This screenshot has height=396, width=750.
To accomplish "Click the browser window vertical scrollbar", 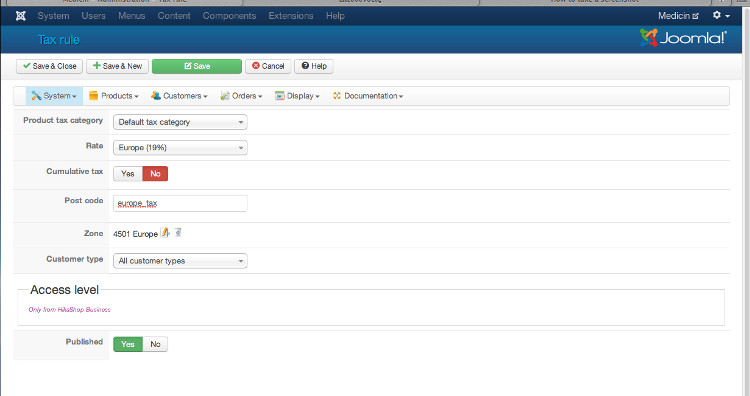I will (746, 201).
